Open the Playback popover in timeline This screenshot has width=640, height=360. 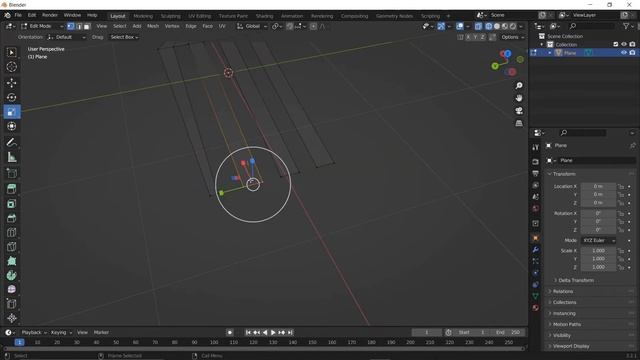34,333
